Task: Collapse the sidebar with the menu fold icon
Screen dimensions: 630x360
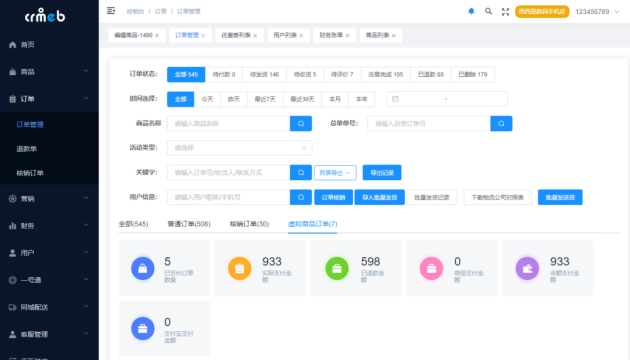Action: (111, 11)
